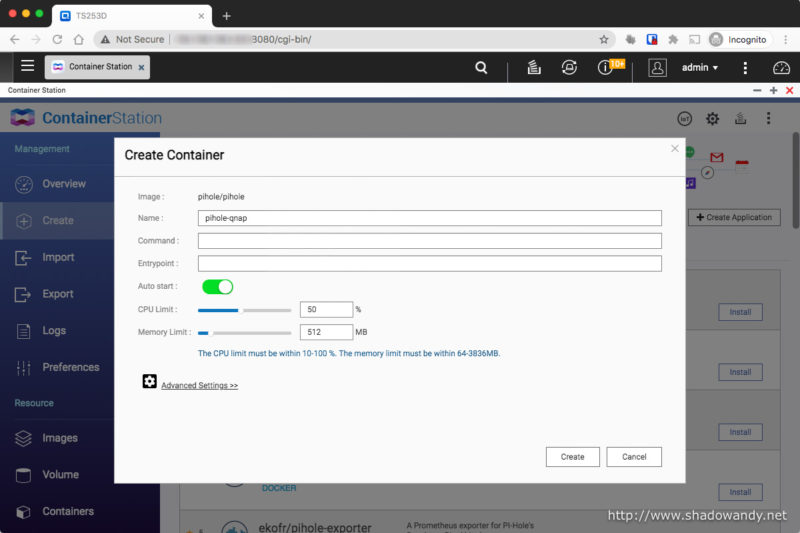Viewport: 800px width, 533px height.
Task: Click the CPU Limit slider
Action: click(244, 310)
